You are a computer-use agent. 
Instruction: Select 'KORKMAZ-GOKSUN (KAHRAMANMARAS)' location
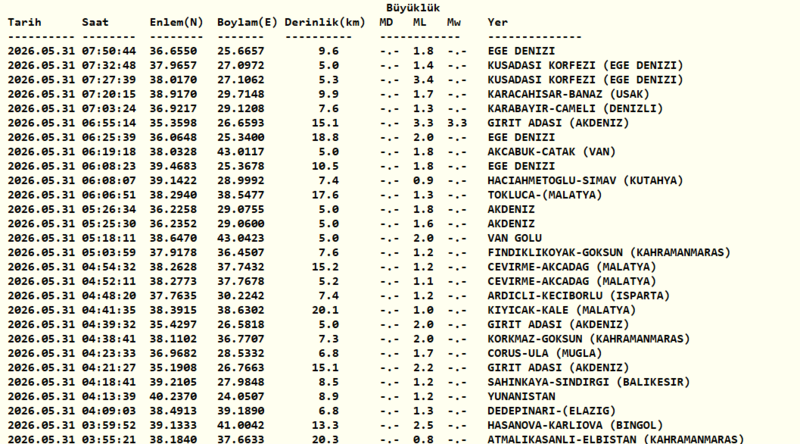point(589,339)
